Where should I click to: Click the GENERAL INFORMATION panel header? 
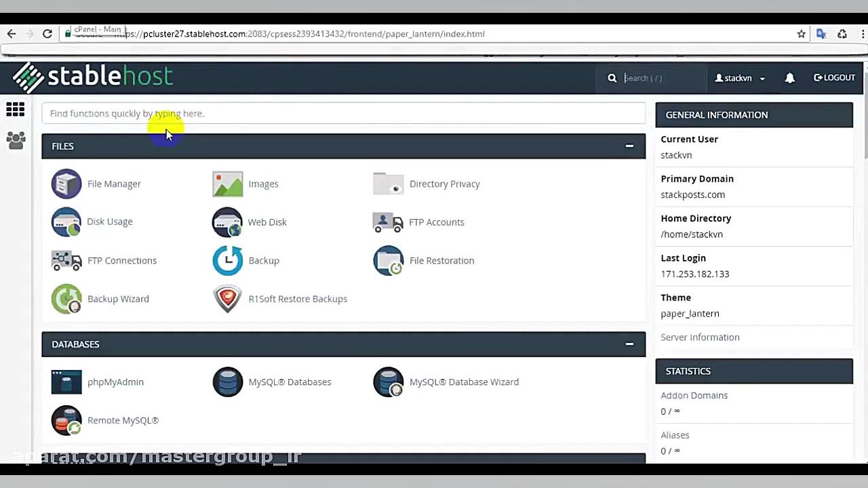(754, 115)
